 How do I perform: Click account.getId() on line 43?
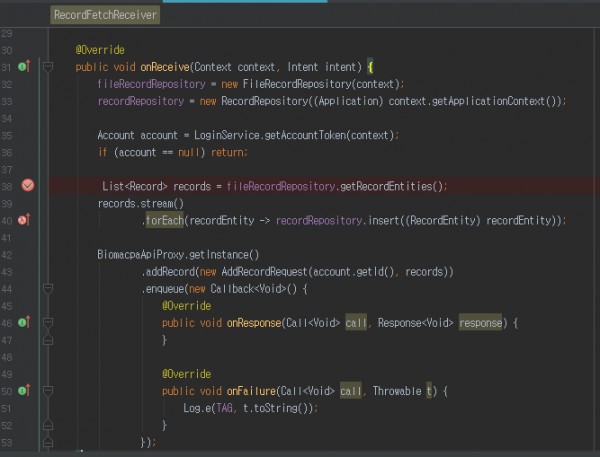[x=354, y=272]
